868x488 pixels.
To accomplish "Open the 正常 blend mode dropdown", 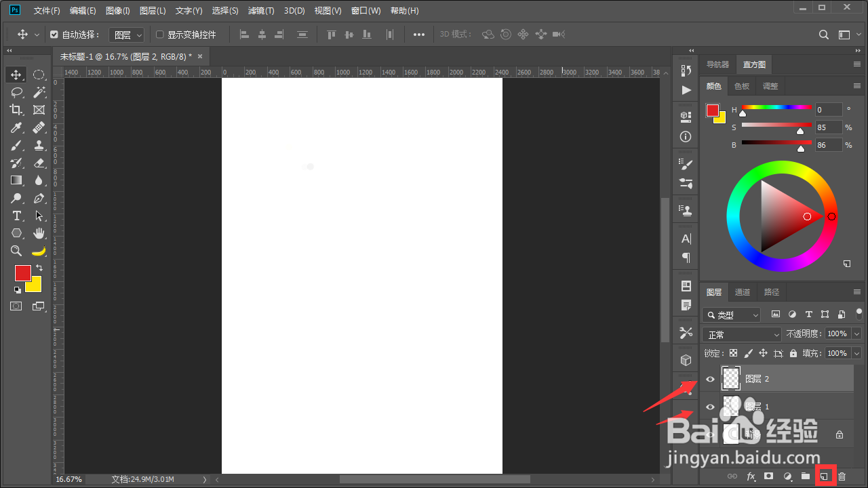I will (743, 334).
